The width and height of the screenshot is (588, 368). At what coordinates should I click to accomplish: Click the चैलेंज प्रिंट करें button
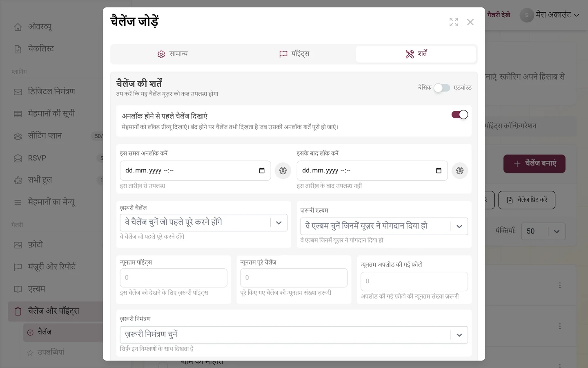point(527,200)
